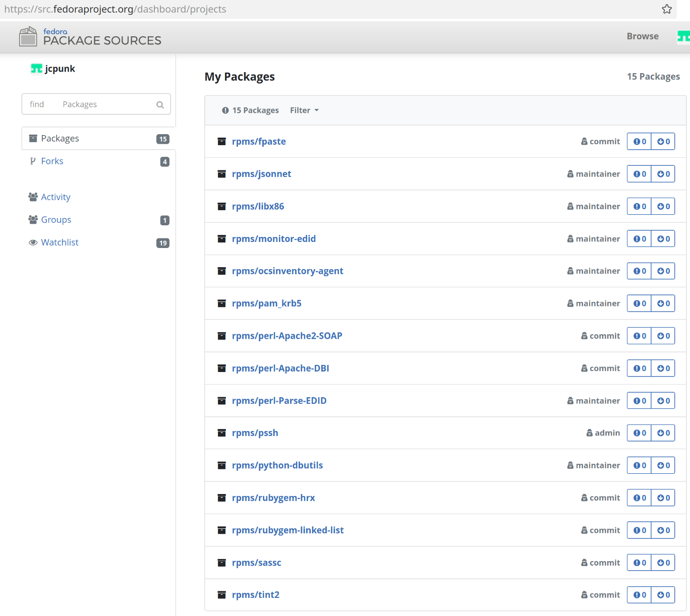The image size is (690, 616).
Task: Open issues count for rpms/jsonnet
Action: (x=639, y=174)
